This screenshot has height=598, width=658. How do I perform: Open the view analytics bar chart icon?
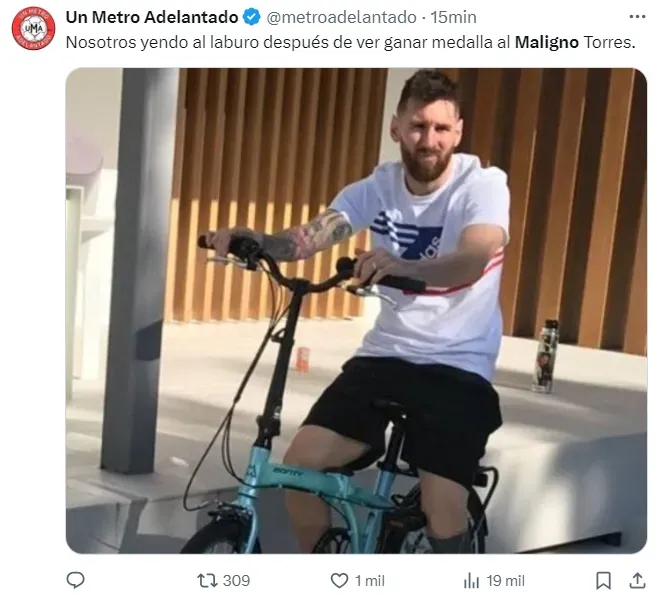(471, 581)
